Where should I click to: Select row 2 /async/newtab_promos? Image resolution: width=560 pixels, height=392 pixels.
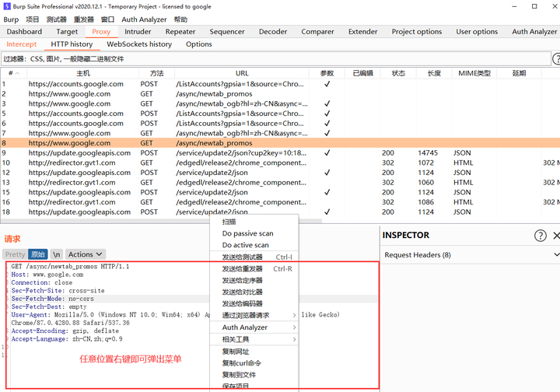[x=280, y=94]
